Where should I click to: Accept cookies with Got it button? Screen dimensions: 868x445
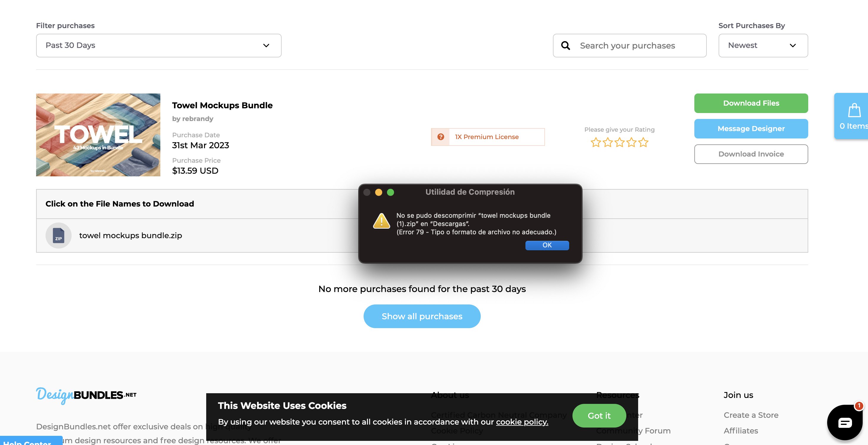pyautogui.click(x=599, y=416)
